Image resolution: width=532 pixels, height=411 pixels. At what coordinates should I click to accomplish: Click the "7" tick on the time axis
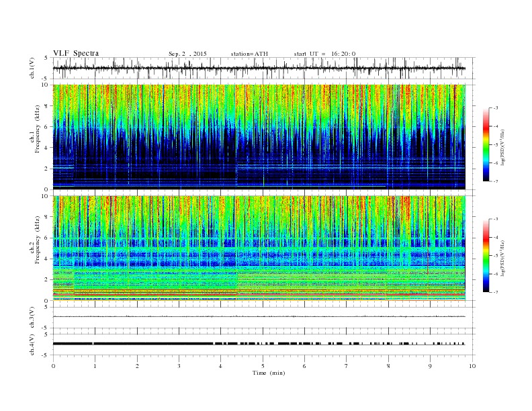point(346,366)
